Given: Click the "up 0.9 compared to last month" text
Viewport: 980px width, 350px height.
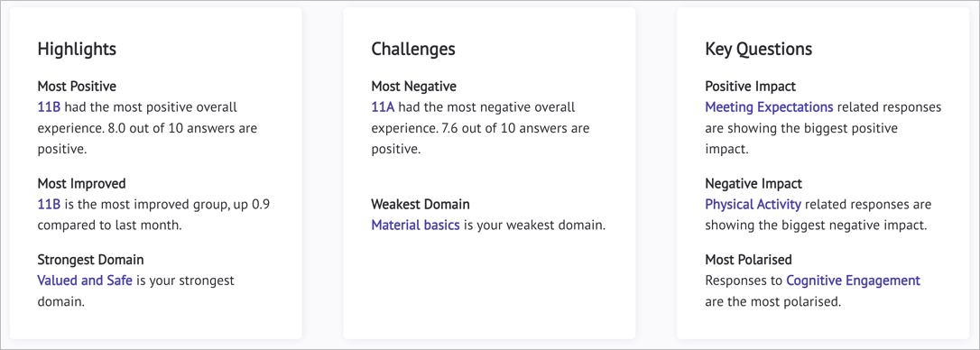Looking at the screenshot, I should pos(153,215).
